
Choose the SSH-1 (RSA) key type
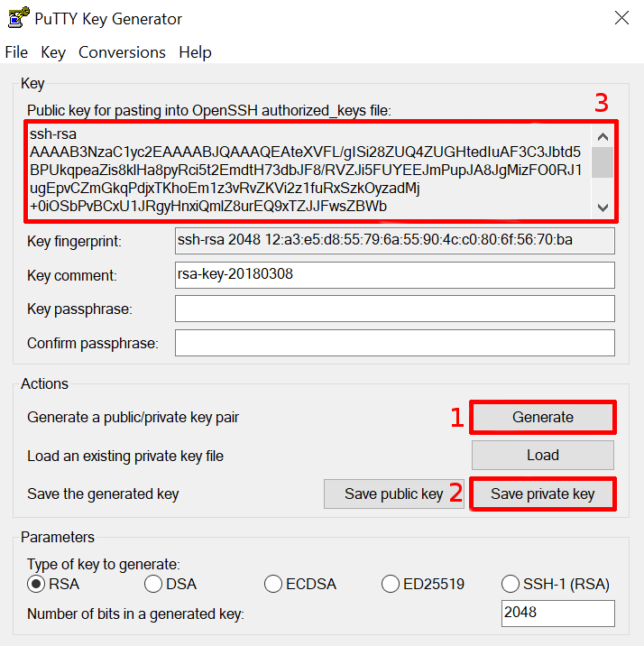point(511,584)
